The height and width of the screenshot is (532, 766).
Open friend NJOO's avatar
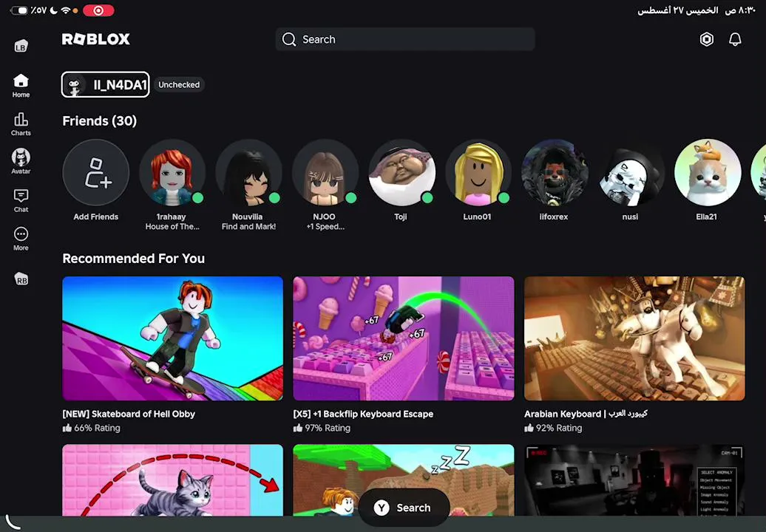point(325,172)
